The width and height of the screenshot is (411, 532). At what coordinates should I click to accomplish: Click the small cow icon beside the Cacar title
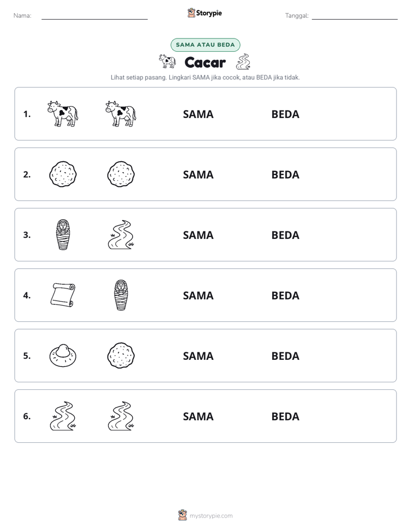click(x=167, y=62)
